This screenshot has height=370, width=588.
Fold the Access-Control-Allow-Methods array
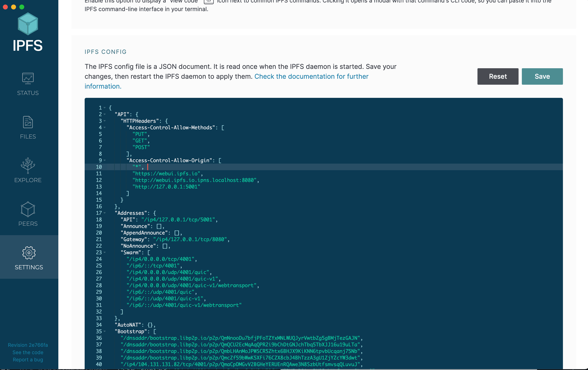tap(105, 128)
